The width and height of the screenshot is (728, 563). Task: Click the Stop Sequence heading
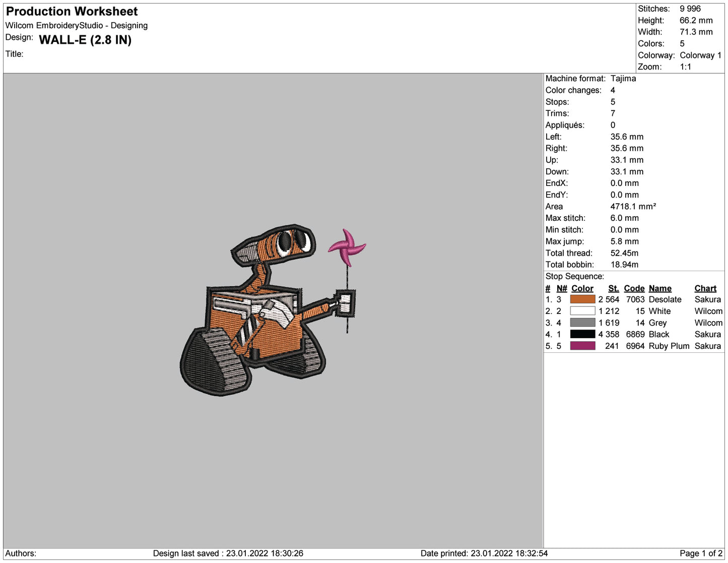pyautogui.click(x=574, y=276)
